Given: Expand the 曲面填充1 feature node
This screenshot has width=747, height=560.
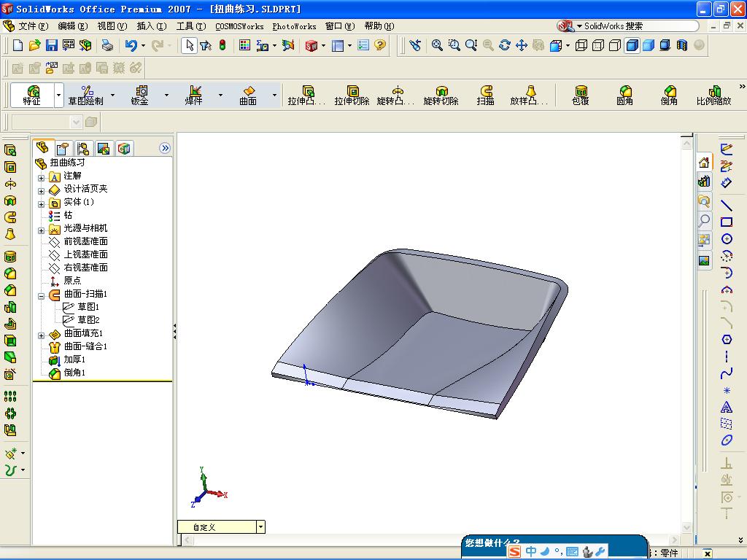Looking at the screenshot, I should coord(42,335).
